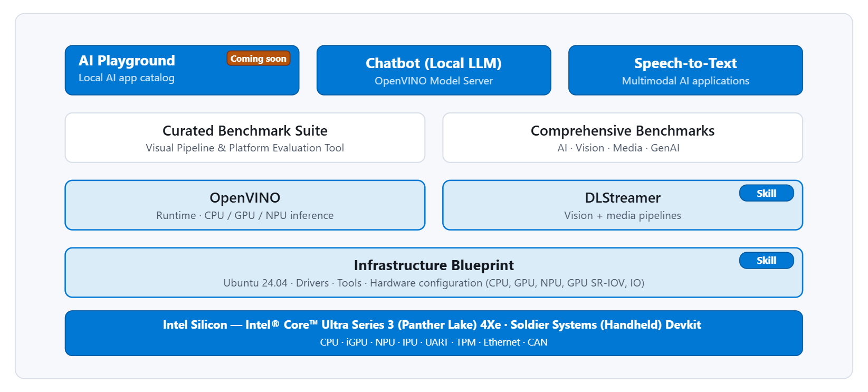This screenshot has width=868, height=392.
Task: Click the 'OpenVINO Model Server' subtitle
Action: [x=434, y=81]
